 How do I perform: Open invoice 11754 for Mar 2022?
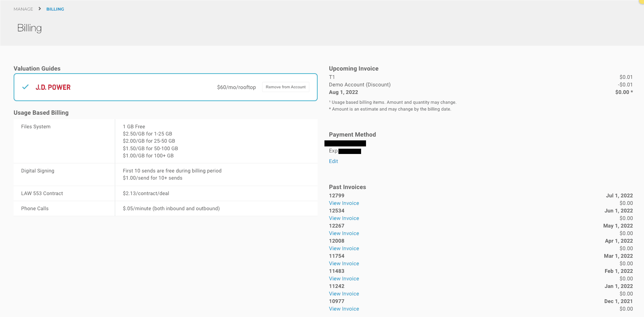point(344,263)
